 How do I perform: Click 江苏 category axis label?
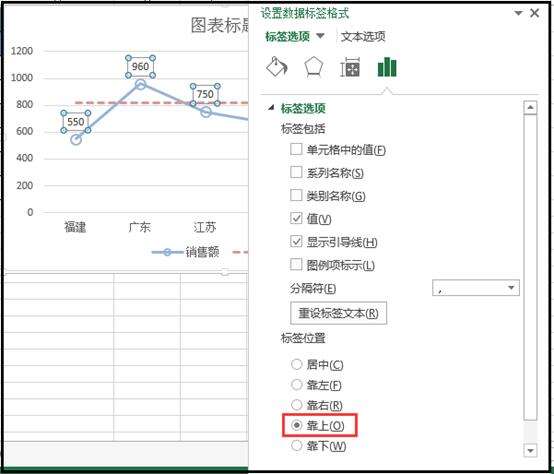coord(205,227)
